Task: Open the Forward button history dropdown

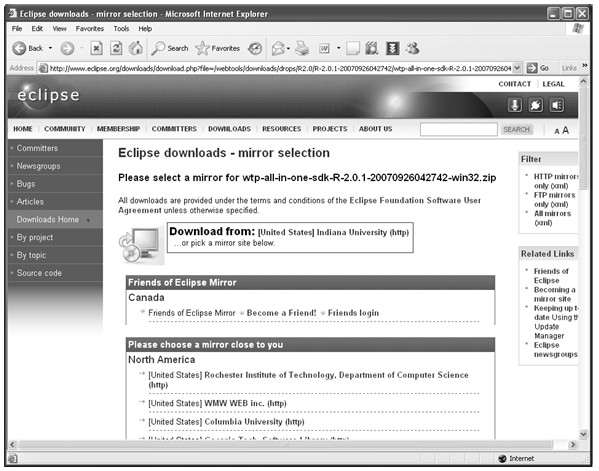Action: pos(81,49)
